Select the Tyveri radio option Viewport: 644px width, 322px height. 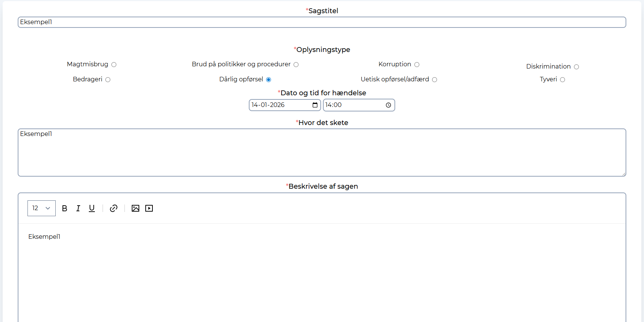pos(562,79)
